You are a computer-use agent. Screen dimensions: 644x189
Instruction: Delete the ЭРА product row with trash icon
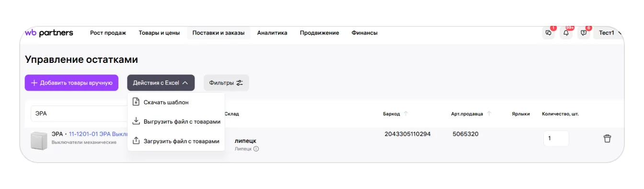(x=607, y=139)
